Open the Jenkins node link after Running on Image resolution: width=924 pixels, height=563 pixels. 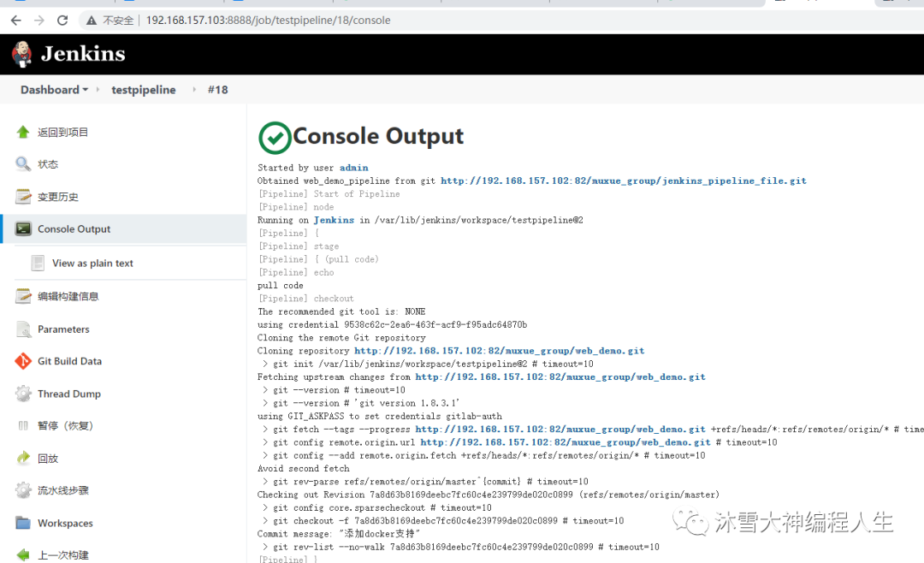pyautogui.click(x=334, y=220)
